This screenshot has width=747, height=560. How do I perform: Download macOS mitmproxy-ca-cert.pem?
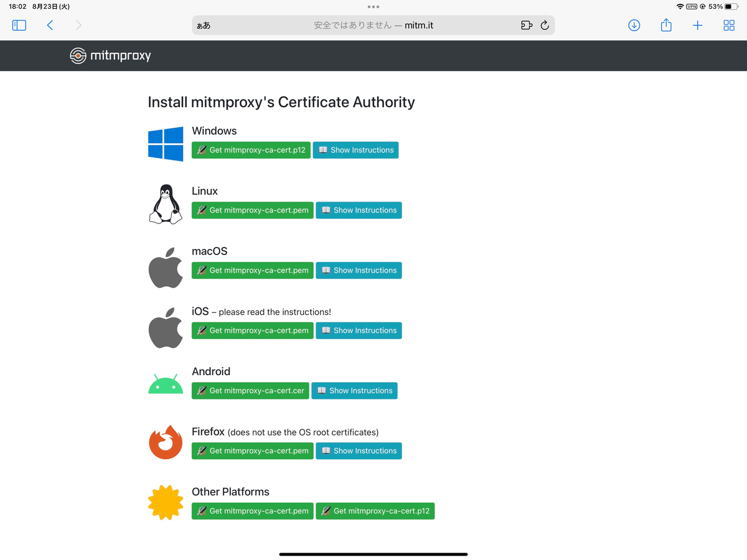[253, 271]
